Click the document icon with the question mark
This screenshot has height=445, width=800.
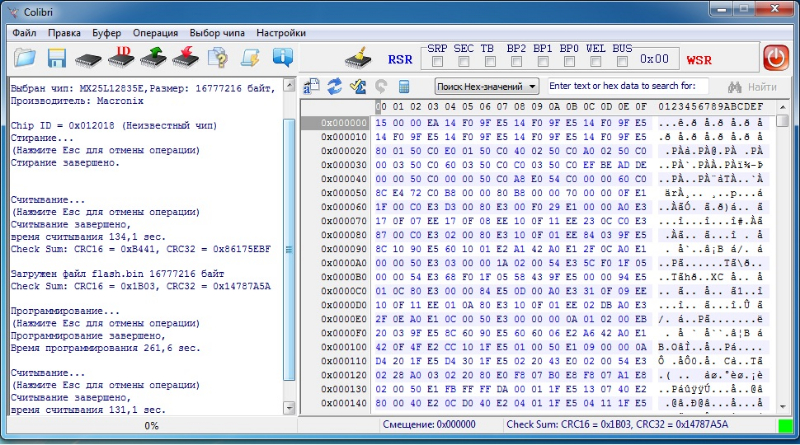(218, 58)
